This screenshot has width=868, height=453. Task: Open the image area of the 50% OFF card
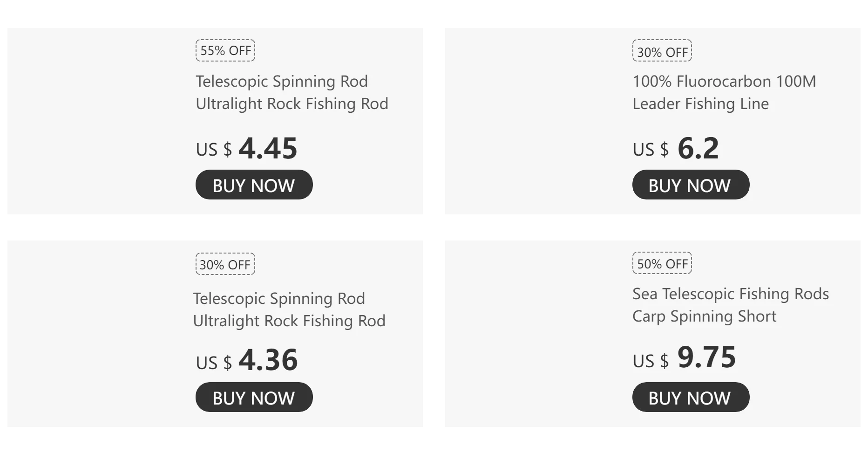click(x=536, y=334)
